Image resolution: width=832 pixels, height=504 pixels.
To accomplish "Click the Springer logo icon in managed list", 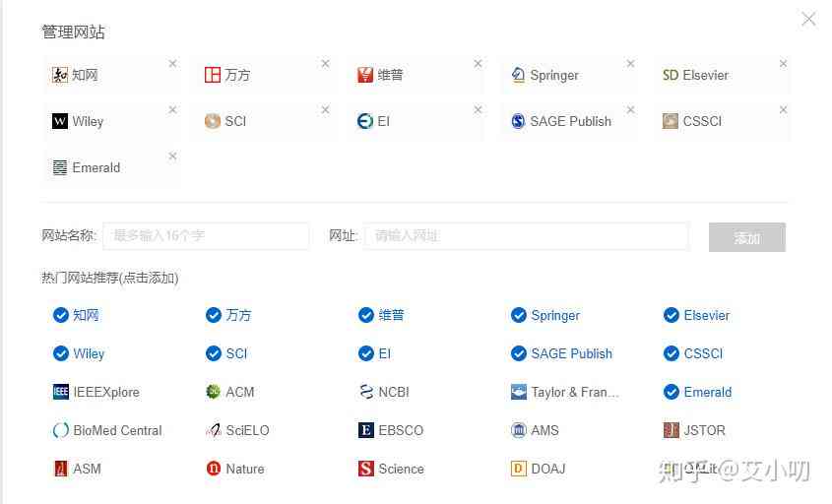I will point(518,75).
